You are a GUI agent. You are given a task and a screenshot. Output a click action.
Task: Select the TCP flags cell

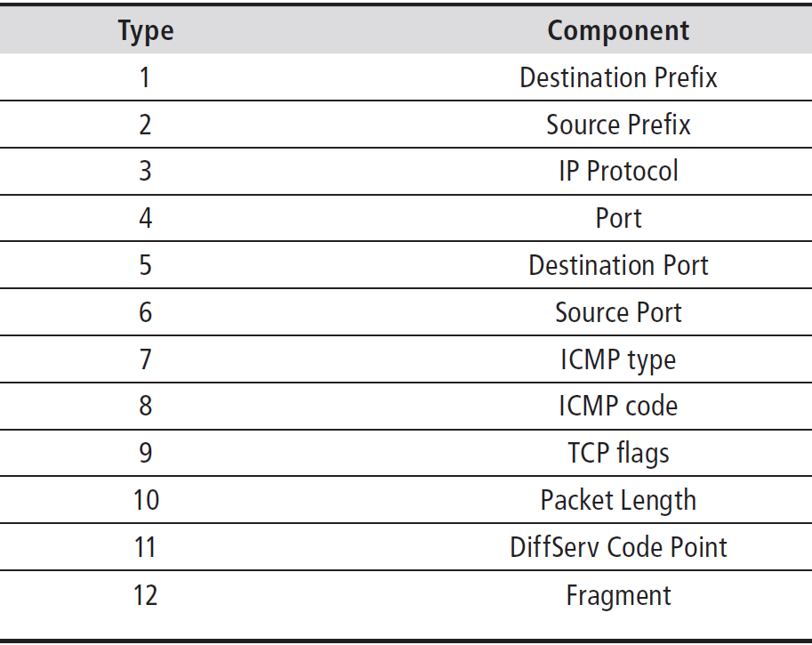[x=618, y=454]
